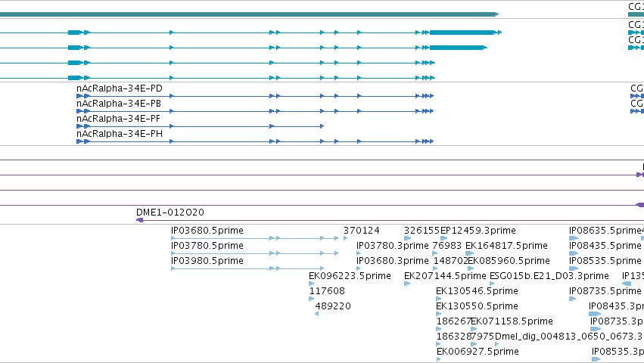
Task: Click the top teal gene span bar
Action: click(x=249, y=14)
